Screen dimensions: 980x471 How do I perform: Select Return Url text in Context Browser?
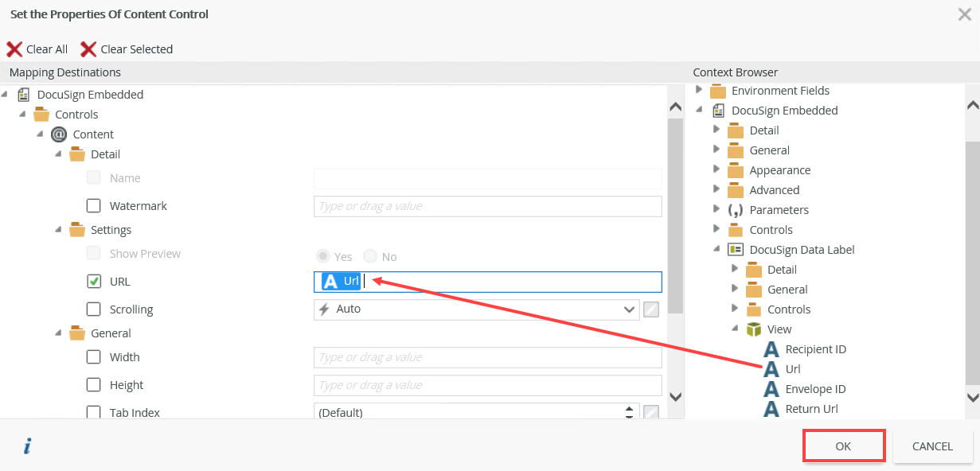(811, 409)
